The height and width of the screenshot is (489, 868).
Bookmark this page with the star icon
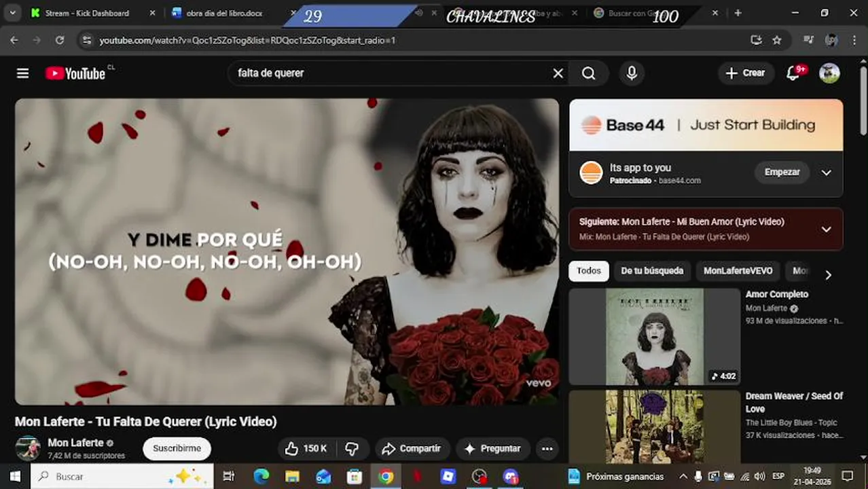pos(777,40)
